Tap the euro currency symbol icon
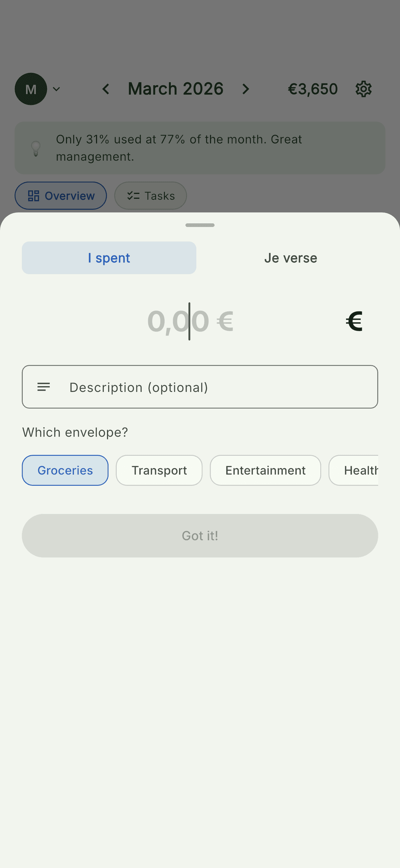This screenshot has height=868, width=400. (354, 321)
